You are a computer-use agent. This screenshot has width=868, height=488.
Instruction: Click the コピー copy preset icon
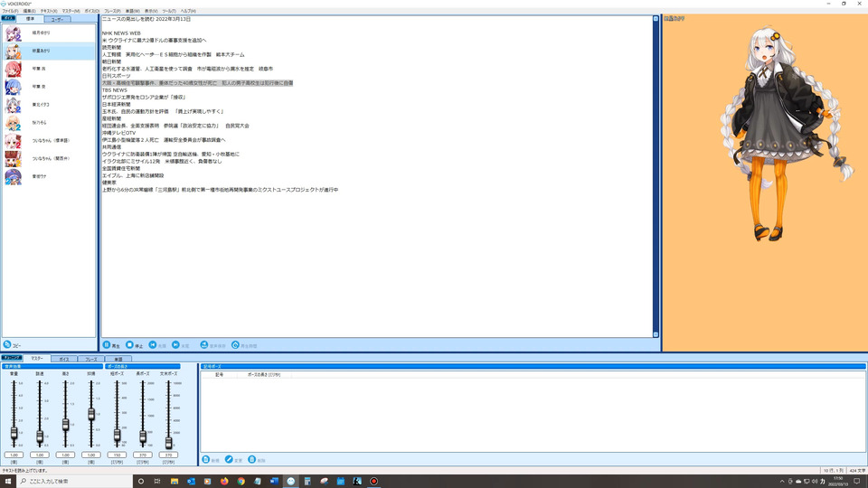click(7, 344)
